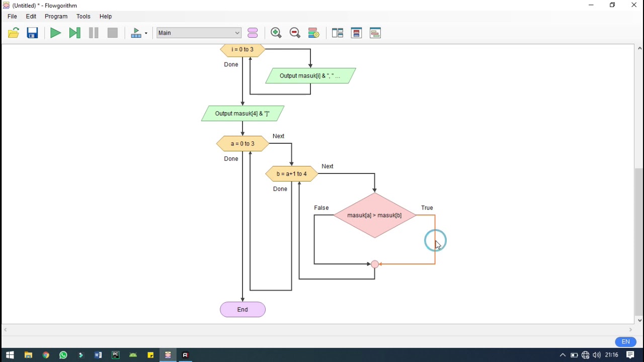Pause execution with the pause button

click(94, 33)
